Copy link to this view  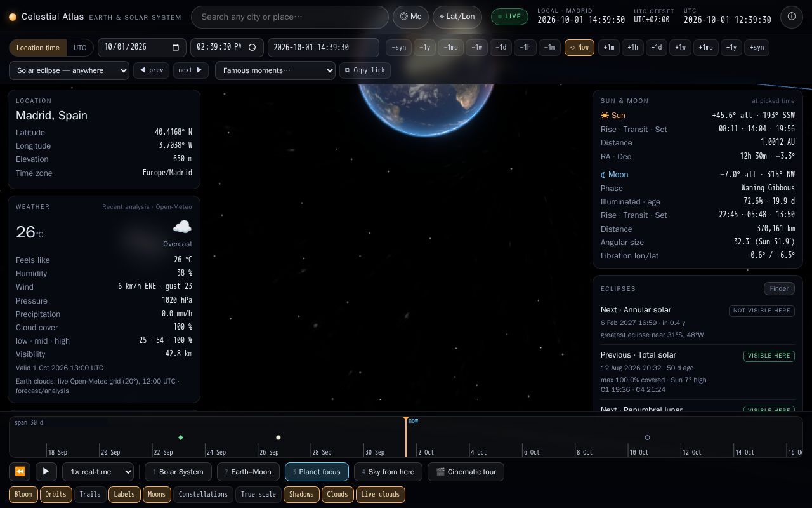[365, 70]
